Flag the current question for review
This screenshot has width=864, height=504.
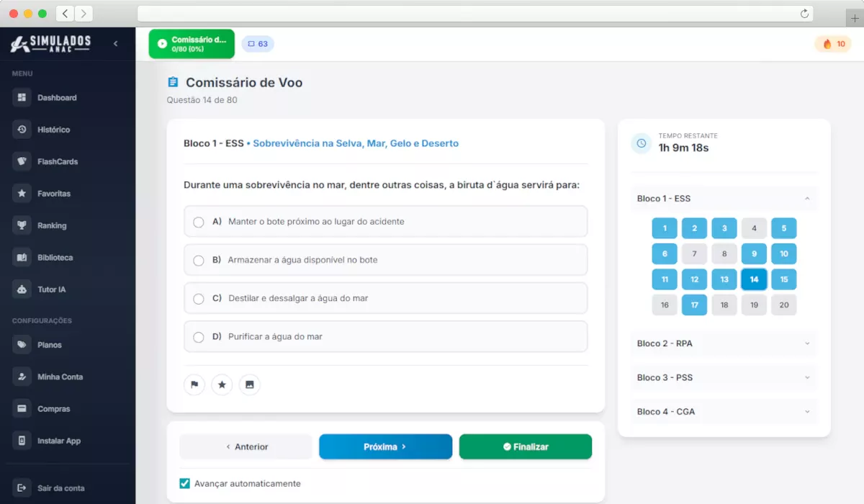(194, 384)
